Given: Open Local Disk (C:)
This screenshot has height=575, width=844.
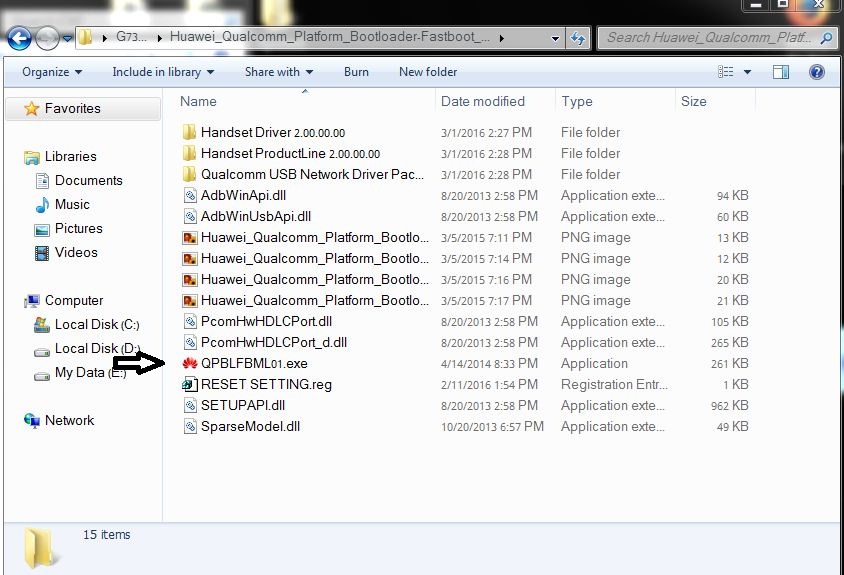Looking at the screenshot, I should point(97,325).
